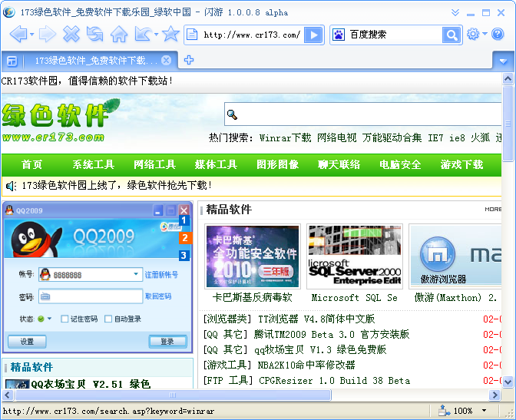
Task: Open the 游戏下载 navigation item
Action: coord(461,164)
